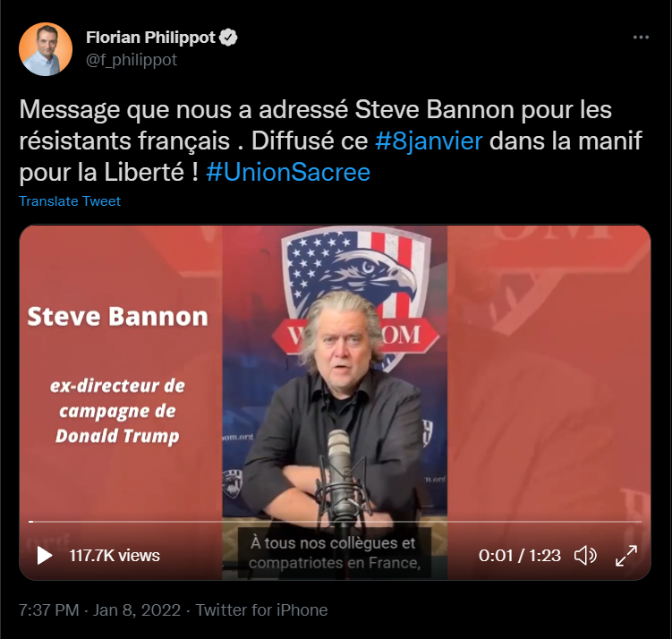The height and width of the screenshot is (639, 672).
Task: Click the video progress bar
Action: coord(335,522)
